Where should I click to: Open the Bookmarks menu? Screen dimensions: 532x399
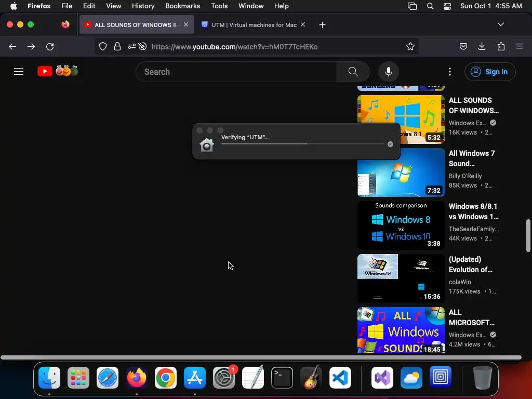click(x=182, y=6)
